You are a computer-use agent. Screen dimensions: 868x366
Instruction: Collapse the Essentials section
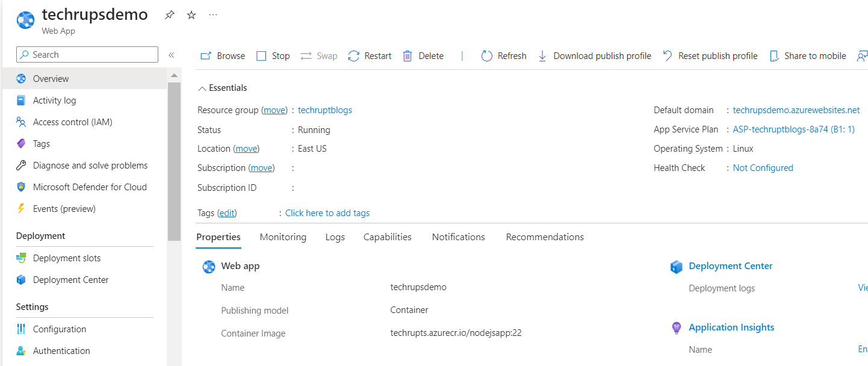coord(222,88)
